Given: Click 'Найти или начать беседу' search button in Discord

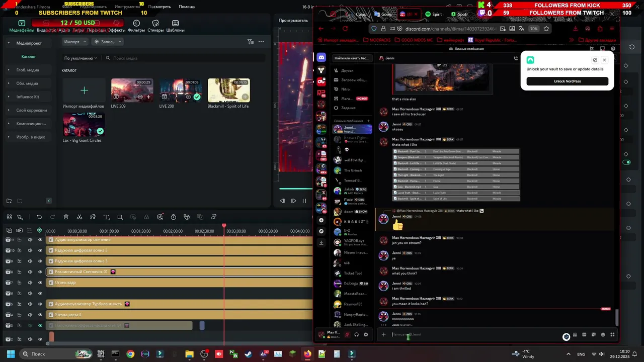Looking at the screenshot, I should 352,58.
